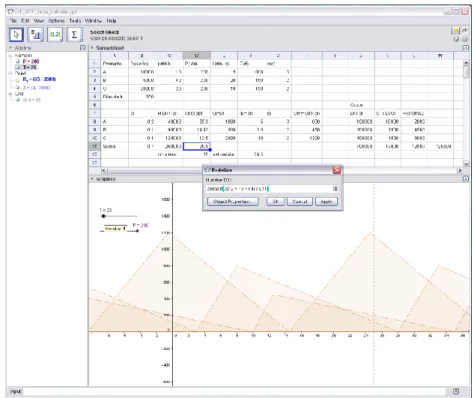Click Object Properties button in Redefine
The height and width of the screenshot is (398, 474).
pyautogui.click(x=233, y=202)
